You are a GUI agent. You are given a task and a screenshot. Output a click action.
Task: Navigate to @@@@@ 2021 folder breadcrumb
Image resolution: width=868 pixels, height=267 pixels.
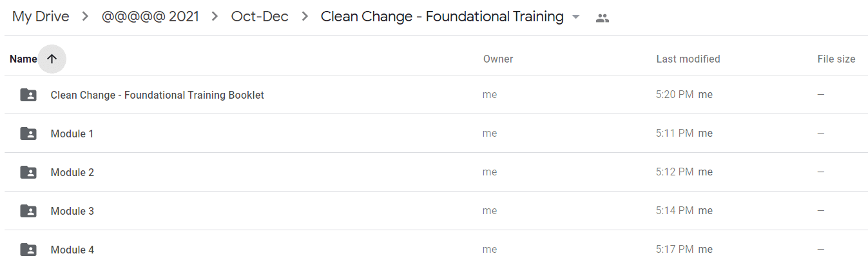pos(150,17)
